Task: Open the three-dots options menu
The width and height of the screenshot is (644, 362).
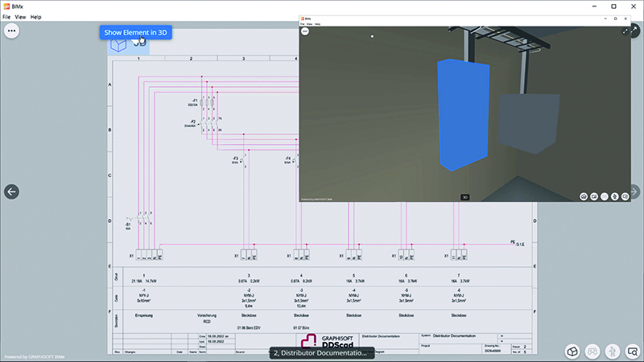Action: point(13,31)
